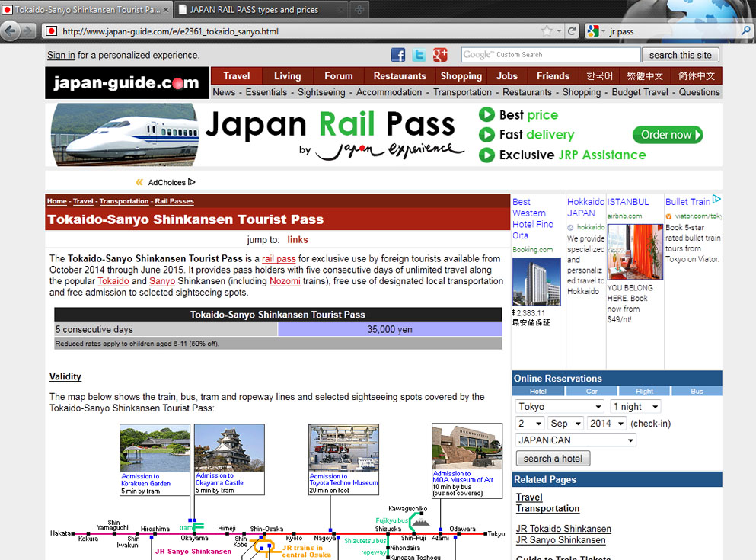
Task: Click the magnifier icon in browser search box
Action: 746,31
